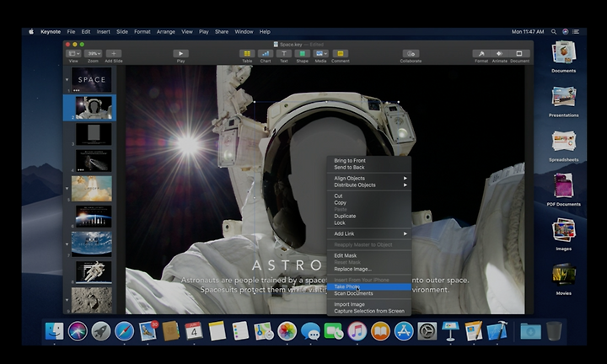Open Messages from the Dock
607x364 pixels.
click(310, 331)
